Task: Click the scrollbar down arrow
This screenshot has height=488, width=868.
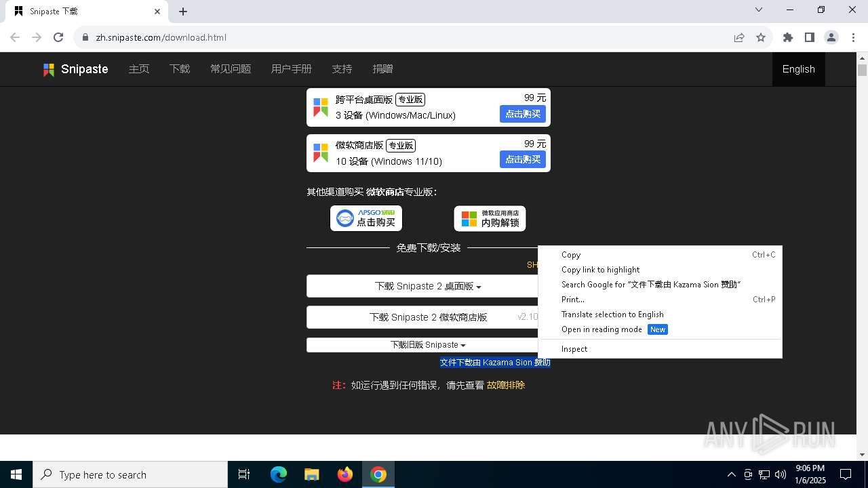Action: tap(862, 455)
